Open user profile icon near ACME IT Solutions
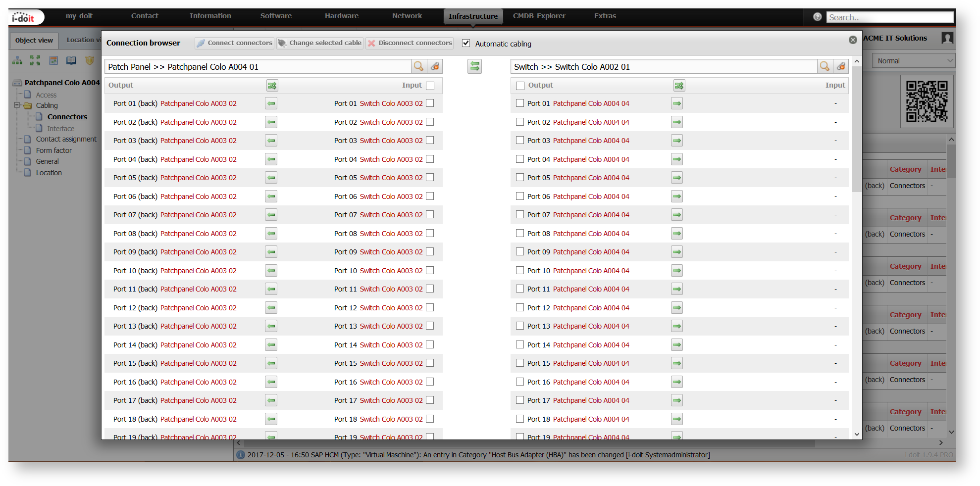 (947, 38)
